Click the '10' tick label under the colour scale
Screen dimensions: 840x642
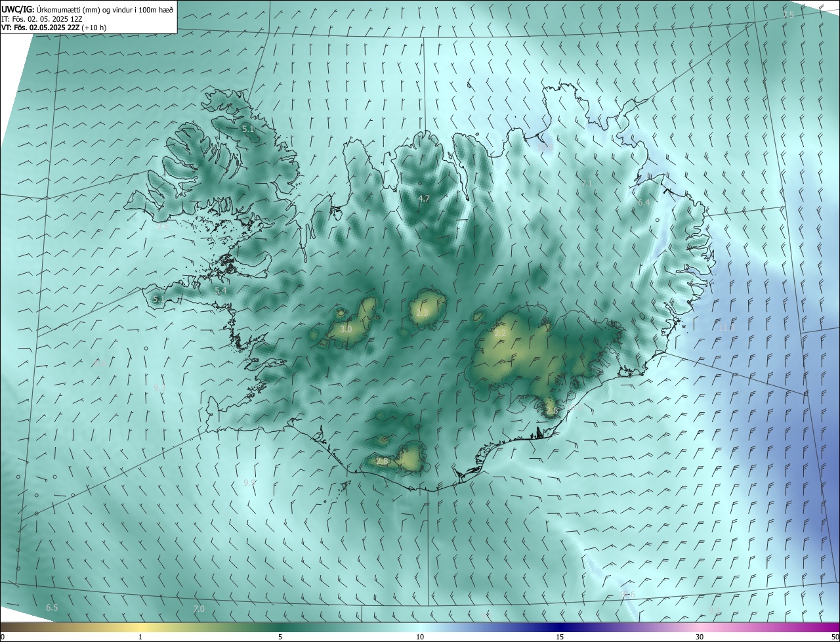click(420, 637)
